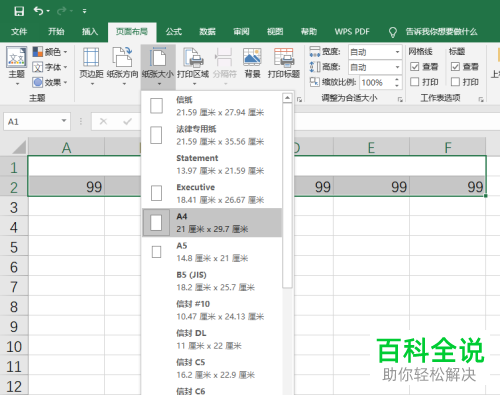This screenshot has height=395, width=500.
Task: Choose B5 (JIS) paper size option
Action: tap(212, 281)
